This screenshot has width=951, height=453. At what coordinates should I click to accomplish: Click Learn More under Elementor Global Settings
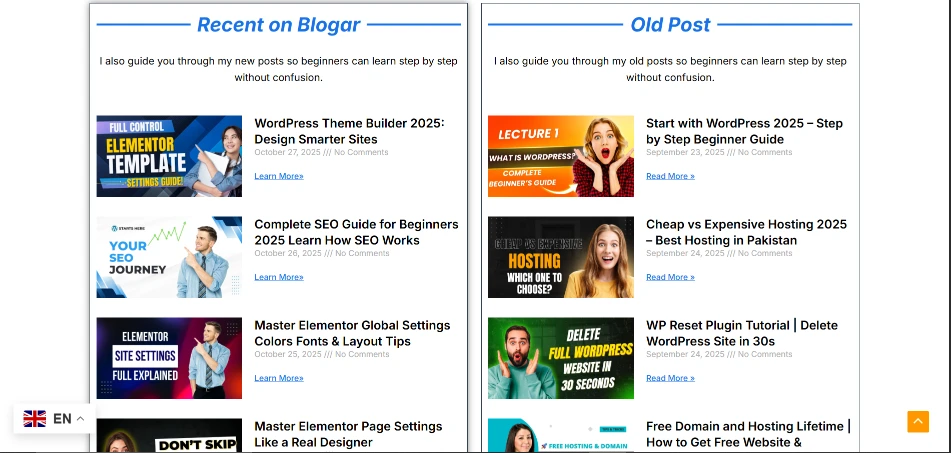coord(279,378)
